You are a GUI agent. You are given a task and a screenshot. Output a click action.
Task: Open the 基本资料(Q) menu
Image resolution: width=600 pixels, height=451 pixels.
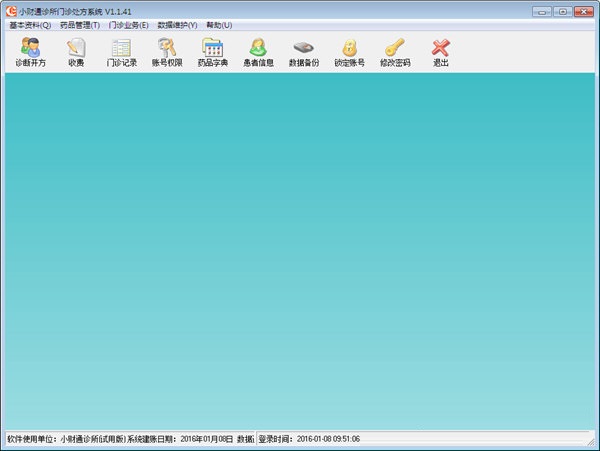(x=30, y=25)
